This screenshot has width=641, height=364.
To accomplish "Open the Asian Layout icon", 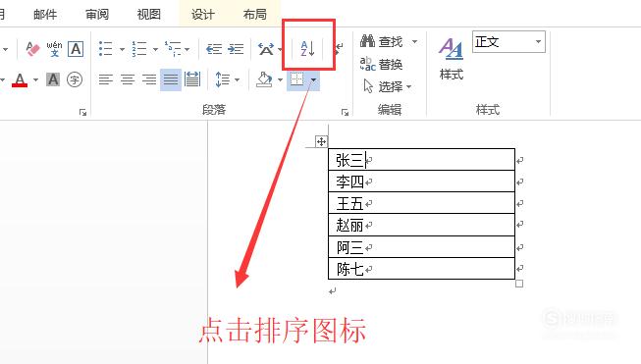I will coord(266,49).
